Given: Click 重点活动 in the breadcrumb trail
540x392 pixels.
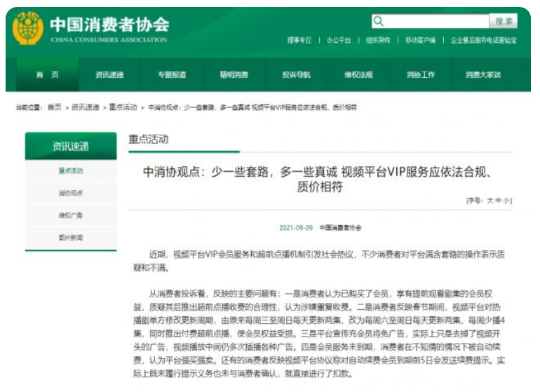Looking at the screenshot, I should (123, 107).
